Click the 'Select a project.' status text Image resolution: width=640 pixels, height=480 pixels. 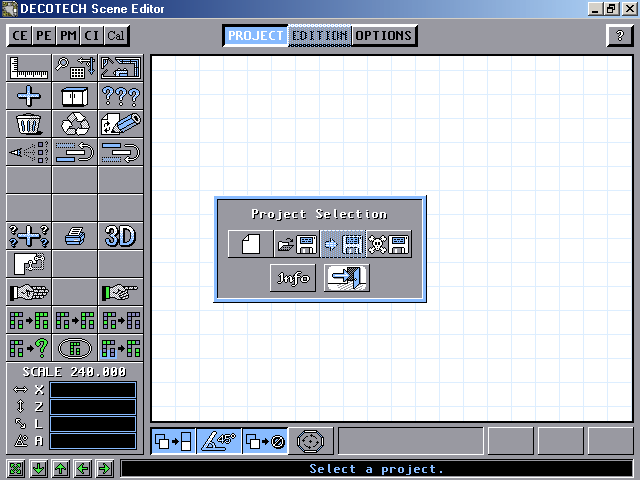pyautogui.click(x=376, y=469)
